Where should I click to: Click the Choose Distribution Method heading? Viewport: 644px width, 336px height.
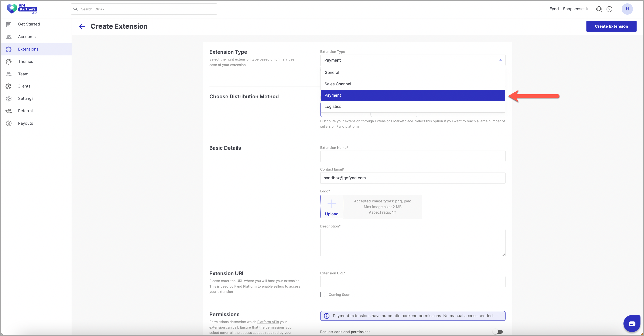click(244, 96)
